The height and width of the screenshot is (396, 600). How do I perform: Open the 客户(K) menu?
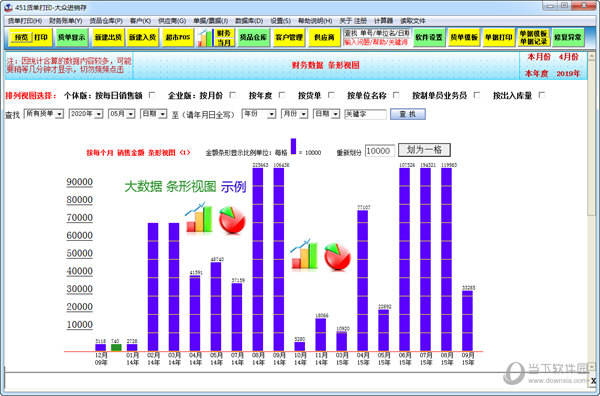click(140, 21)
